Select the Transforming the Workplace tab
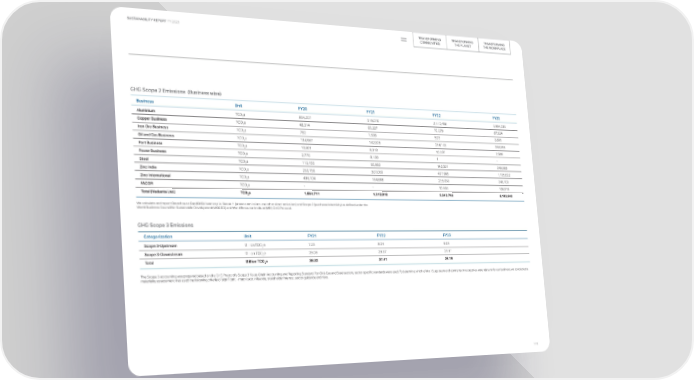This screenshot has width=694, height=380. (x=494, y=46)
